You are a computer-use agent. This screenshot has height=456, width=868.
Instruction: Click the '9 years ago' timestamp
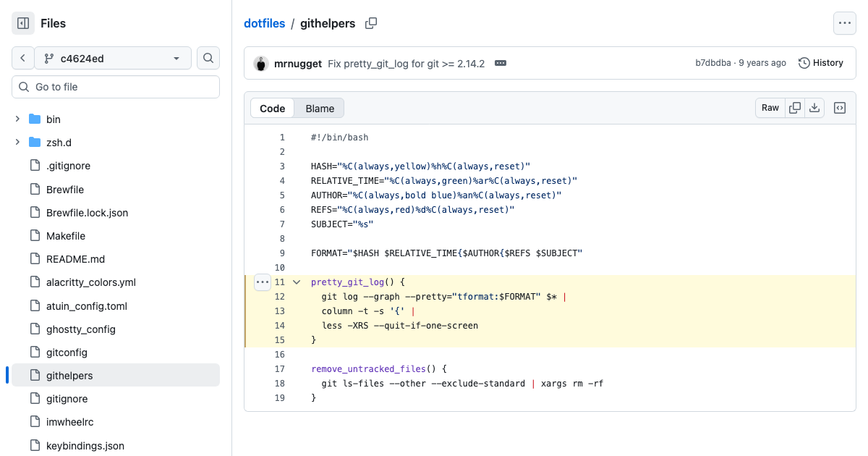(762, 63)
